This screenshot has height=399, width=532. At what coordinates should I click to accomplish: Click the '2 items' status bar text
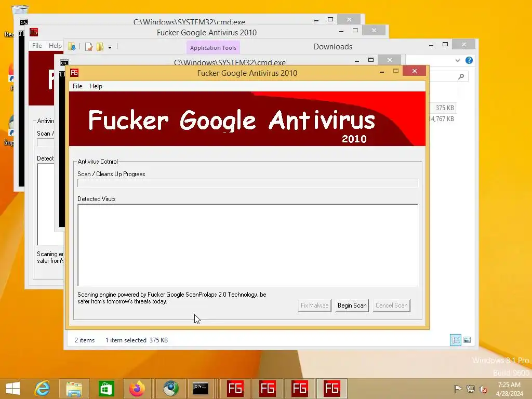[x=85, y=340]
